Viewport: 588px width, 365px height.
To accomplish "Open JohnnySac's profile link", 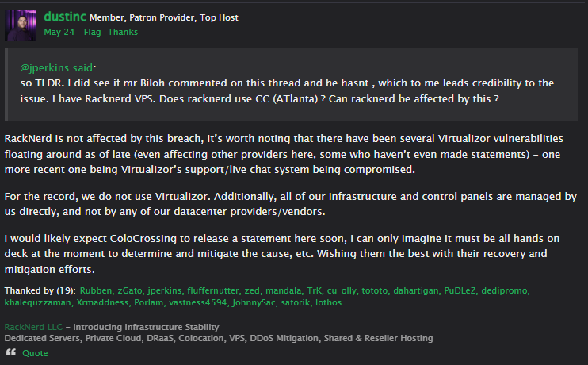I will pyautogui.click(x=254, y=302).
